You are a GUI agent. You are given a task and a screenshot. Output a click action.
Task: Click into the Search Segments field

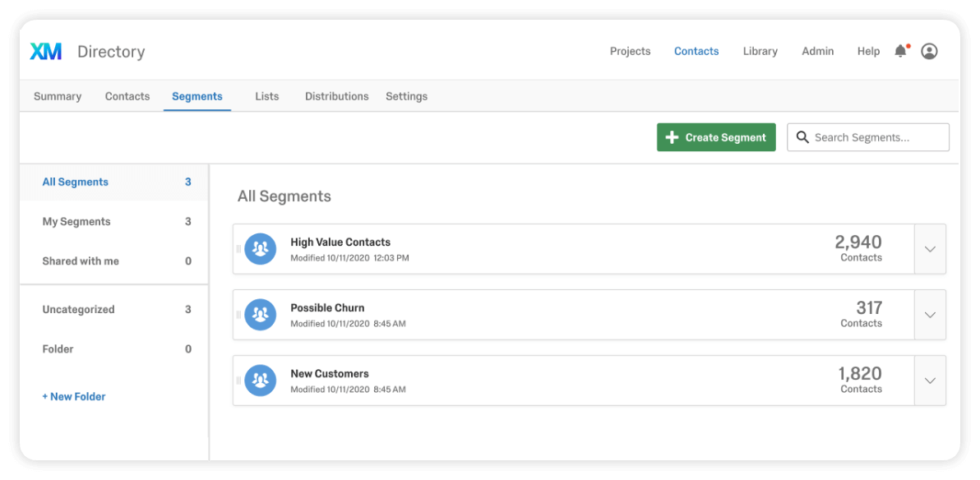coord(868,137)
